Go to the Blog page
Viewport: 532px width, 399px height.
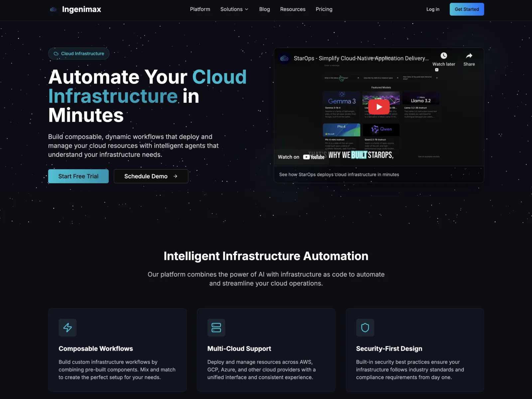(x=264, y=9)
